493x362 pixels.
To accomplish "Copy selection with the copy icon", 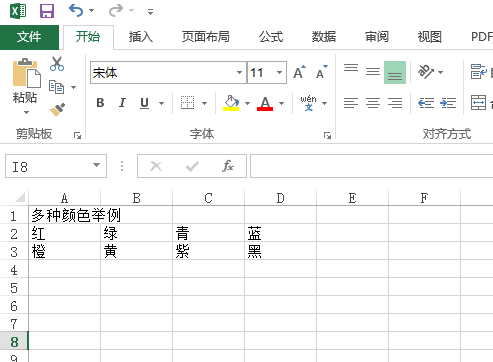I will (x=56, y=87).
